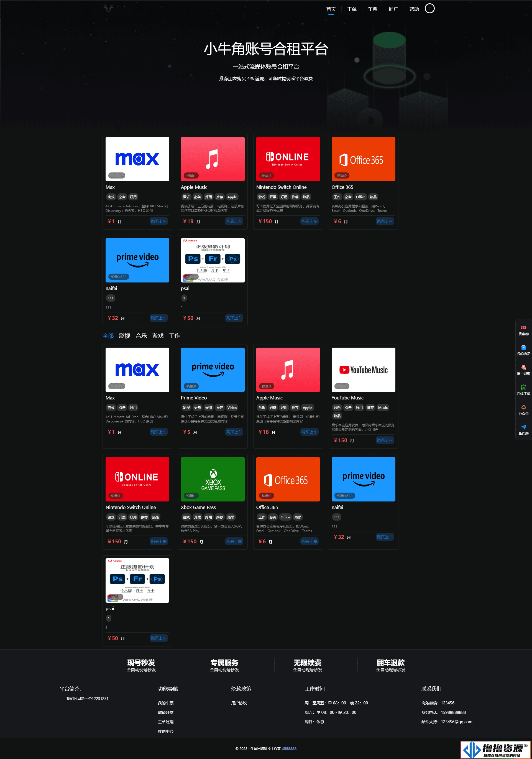Image resolution: width=532 pixels, height=759 pixels.
Task: Open the 推广 navigation item
Action: pos(393,9)
